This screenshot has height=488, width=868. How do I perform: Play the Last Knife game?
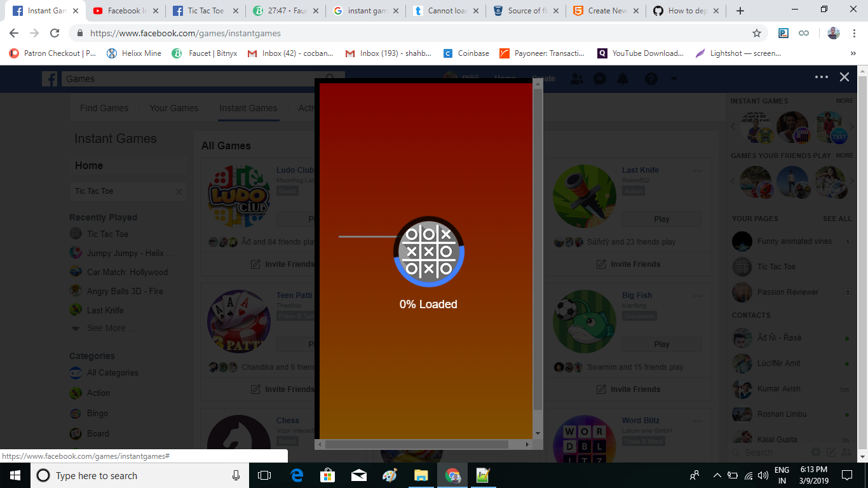[661, 219]
